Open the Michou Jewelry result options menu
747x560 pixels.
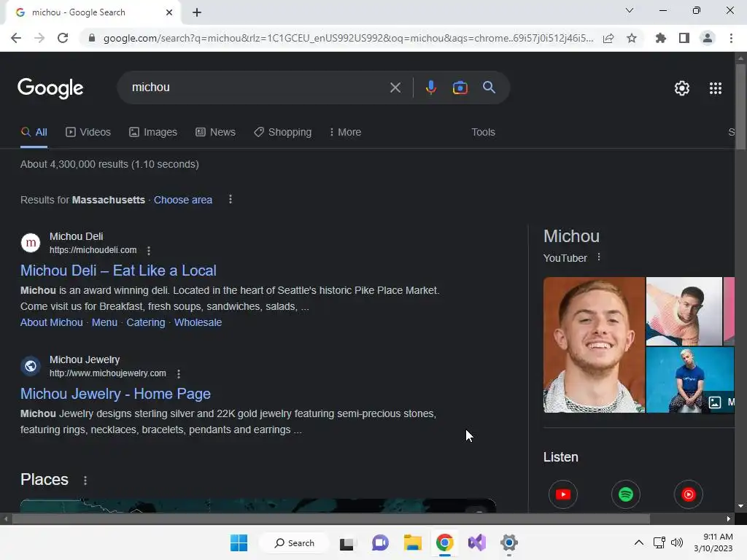(x=179, y=374)
